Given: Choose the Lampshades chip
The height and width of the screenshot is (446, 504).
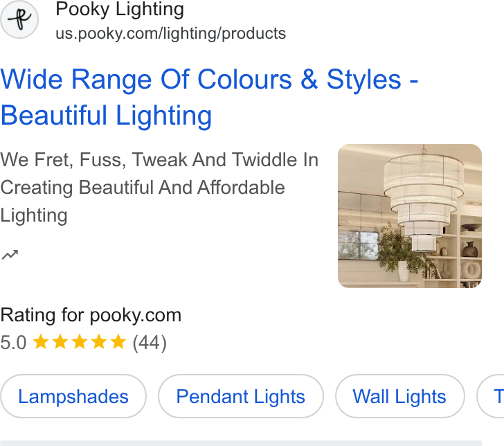Looking at the screenshot, I should coord(73,396).
